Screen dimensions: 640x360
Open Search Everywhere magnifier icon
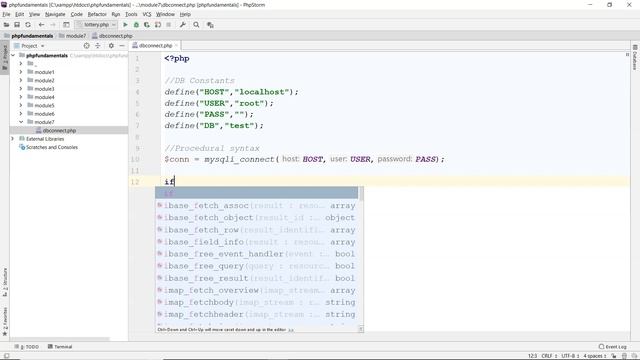coord(196,25)
